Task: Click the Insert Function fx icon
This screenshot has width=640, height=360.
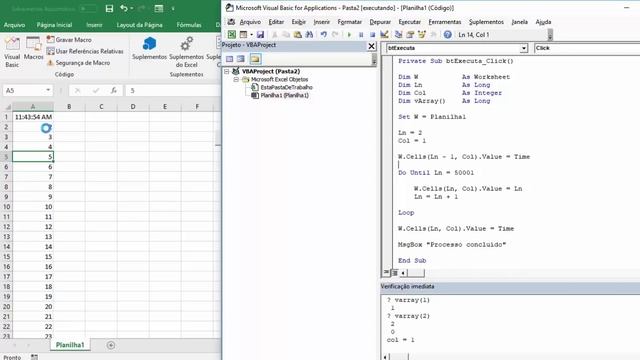Action: [x=114, y=91]
